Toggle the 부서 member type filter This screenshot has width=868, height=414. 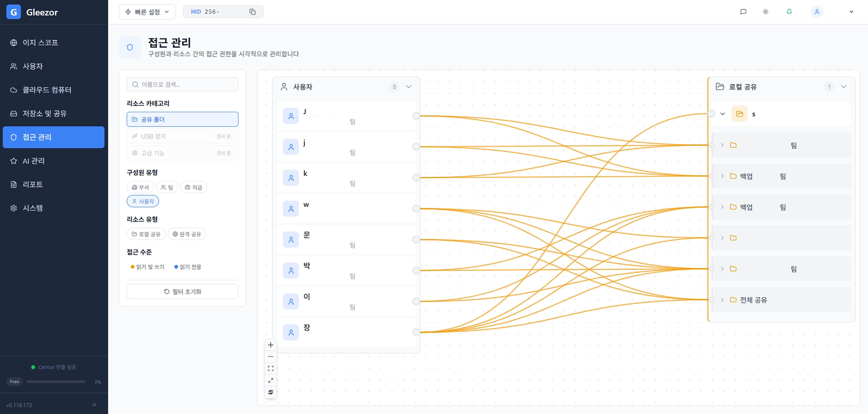point(140,187)
